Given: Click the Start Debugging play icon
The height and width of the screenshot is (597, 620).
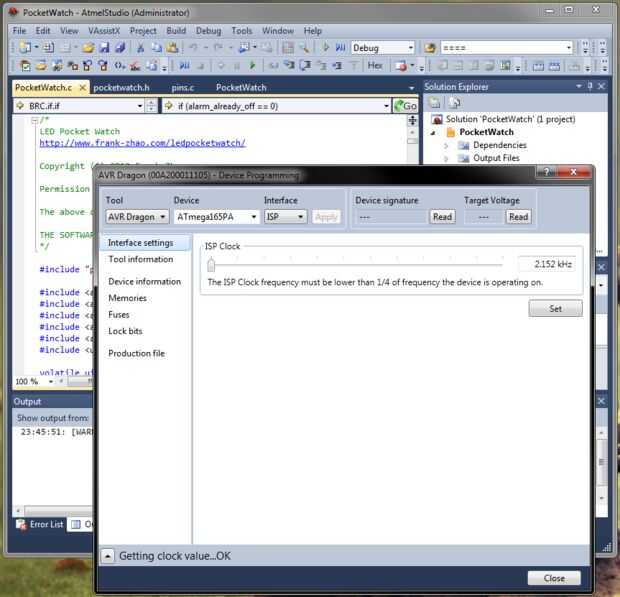Looking at the screenshot, I should 325,47.
